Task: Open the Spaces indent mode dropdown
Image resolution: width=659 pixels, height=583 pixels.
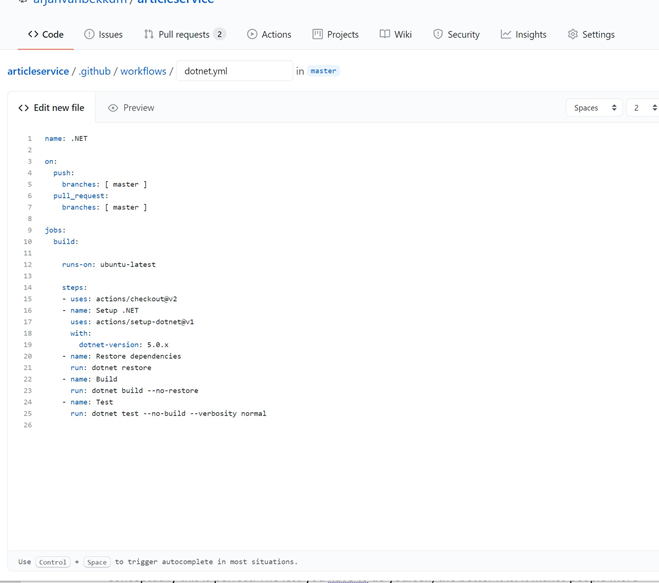Action: (x=594, y=108)
